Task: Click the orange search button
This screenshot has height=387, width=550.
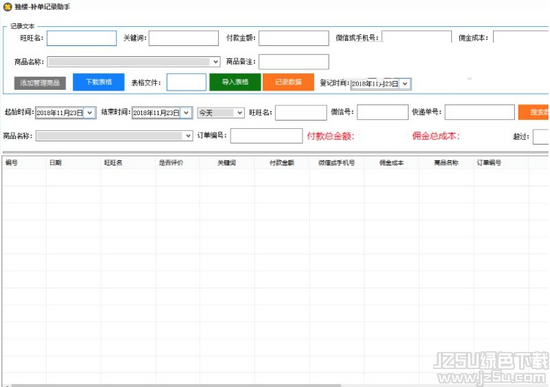Action: (x=534, y=112)
